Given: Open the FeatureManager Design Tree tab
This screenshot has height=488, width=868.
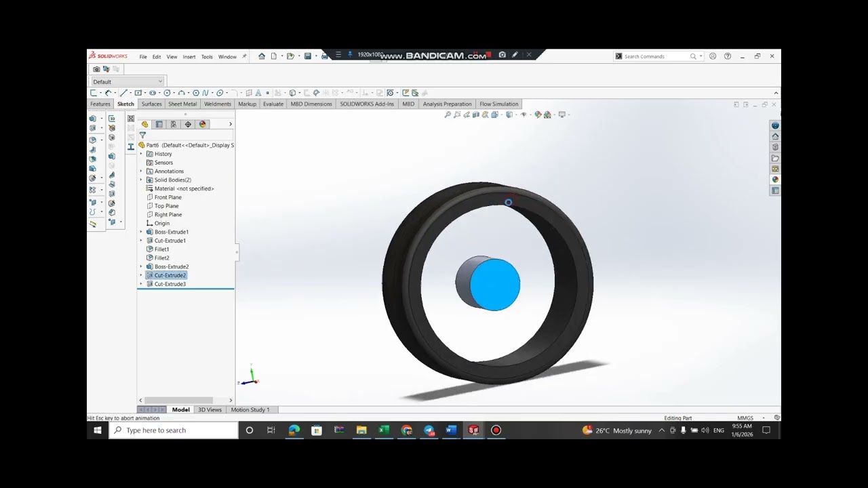Looking at the screenshot, I should (144, 124).
